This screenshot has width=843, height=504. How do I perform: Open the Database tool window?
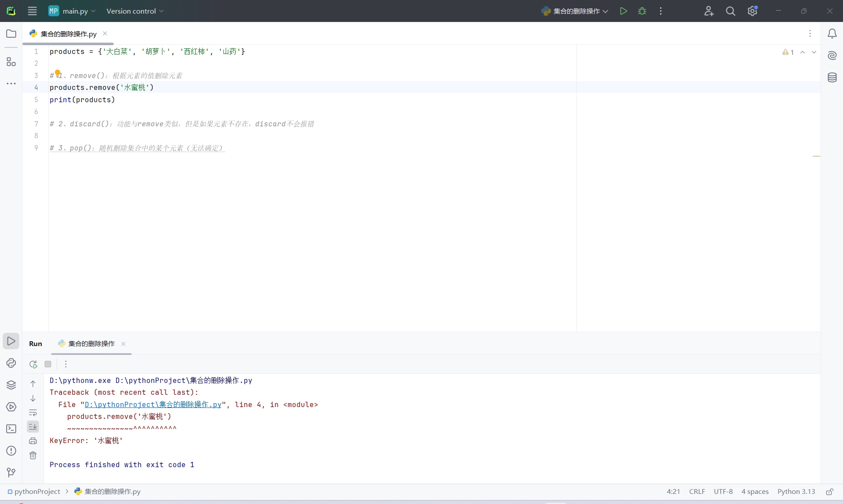(832, 78)
